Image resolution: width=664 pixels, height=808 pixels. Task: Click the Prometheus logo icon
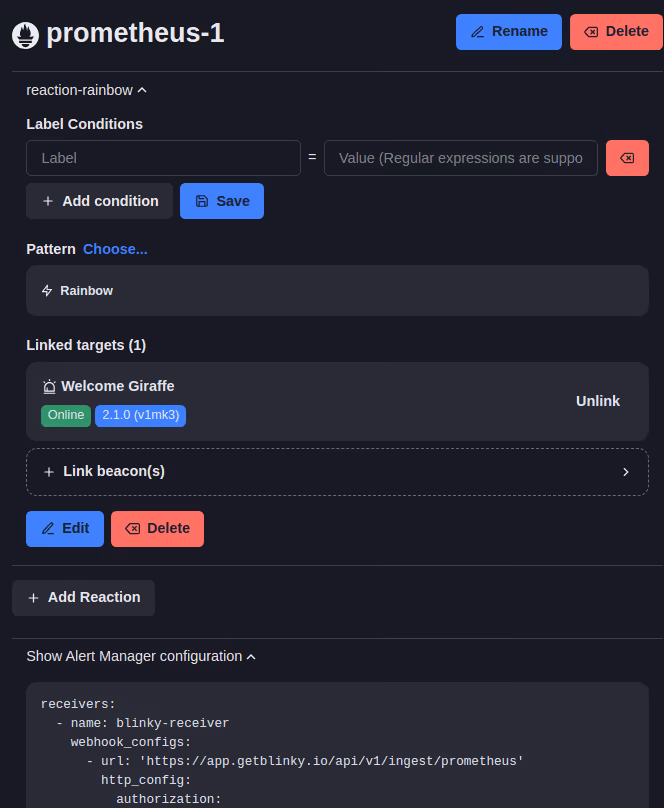click(x=25, y=35)
